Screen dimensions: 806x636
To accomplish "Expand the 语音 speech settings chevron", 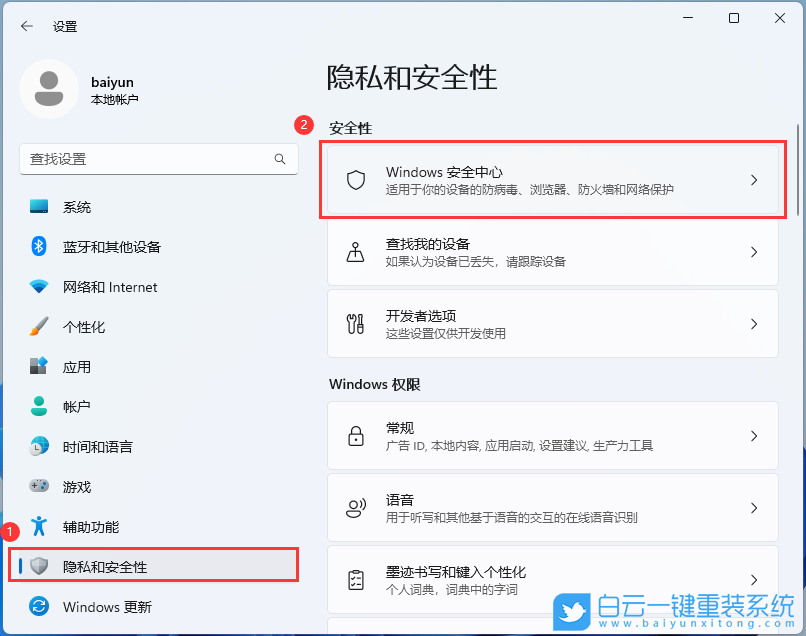I will coord(754,507).
